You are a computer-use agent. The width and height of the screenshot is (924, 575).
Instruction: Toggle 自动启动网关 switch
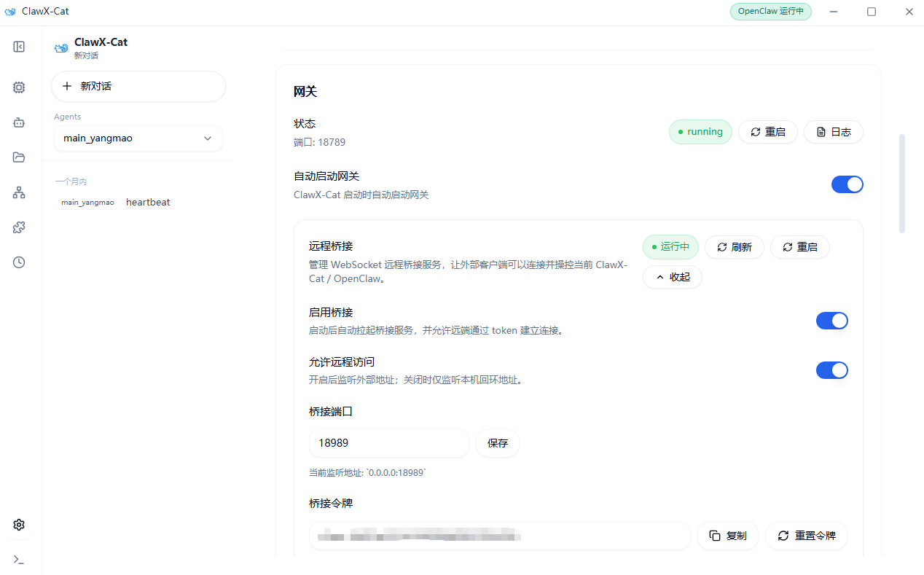[x=847, y=184]
